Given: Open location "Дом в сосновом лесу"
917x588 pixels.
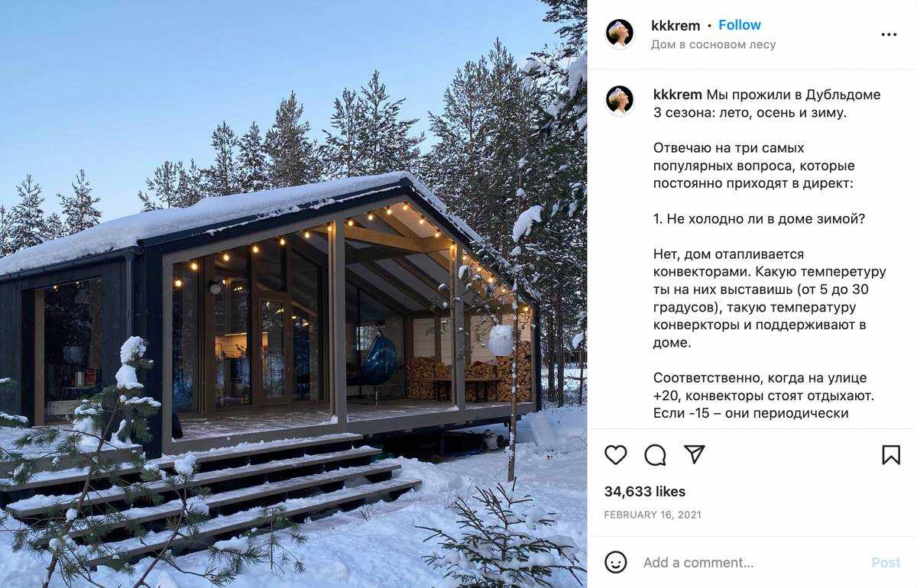Looking at the screenshot, I should 713,45.
